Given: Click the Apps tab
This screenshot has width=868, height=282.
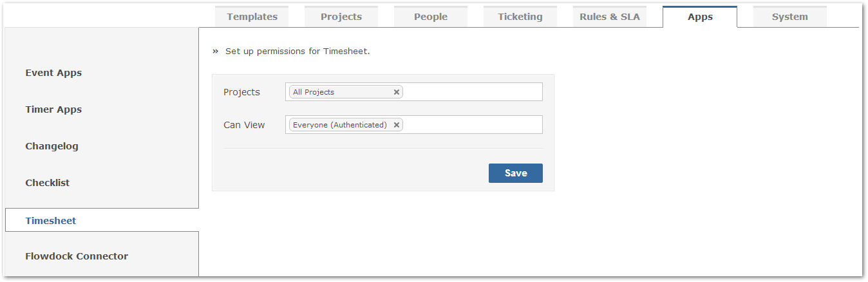Looking at the screenshot, I should point(700,17).
